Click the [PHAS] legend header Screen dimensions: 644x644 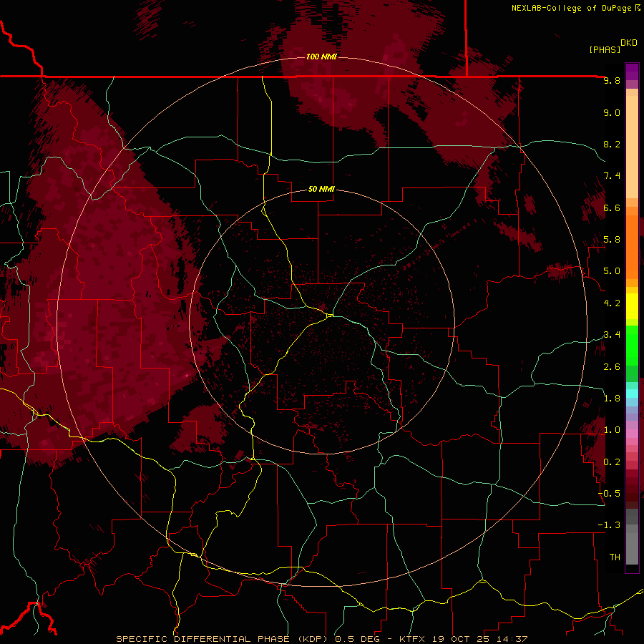click(605, 49)
